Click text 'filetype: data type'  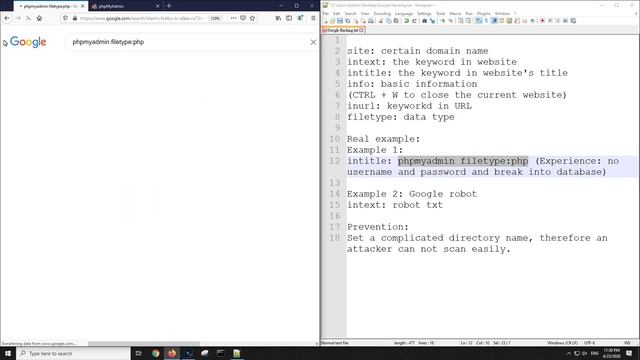coord(400,117)
